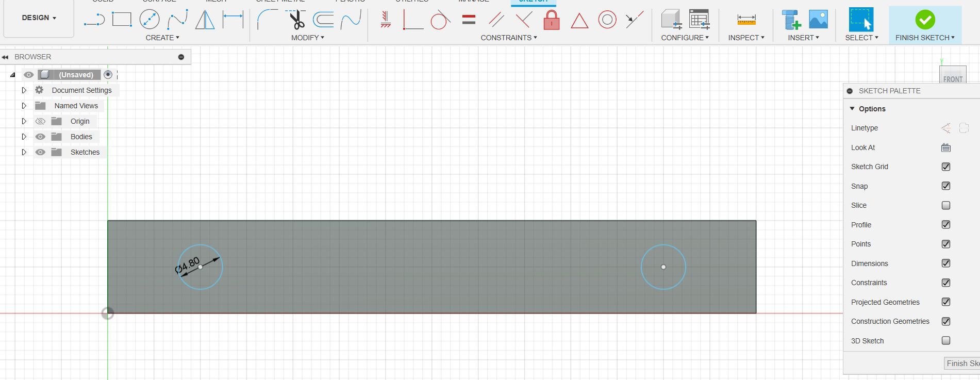The width and height of the screenshot is (980, 380).
Task: Collapse the Browser panel with minus button
Action: (181, 57)
